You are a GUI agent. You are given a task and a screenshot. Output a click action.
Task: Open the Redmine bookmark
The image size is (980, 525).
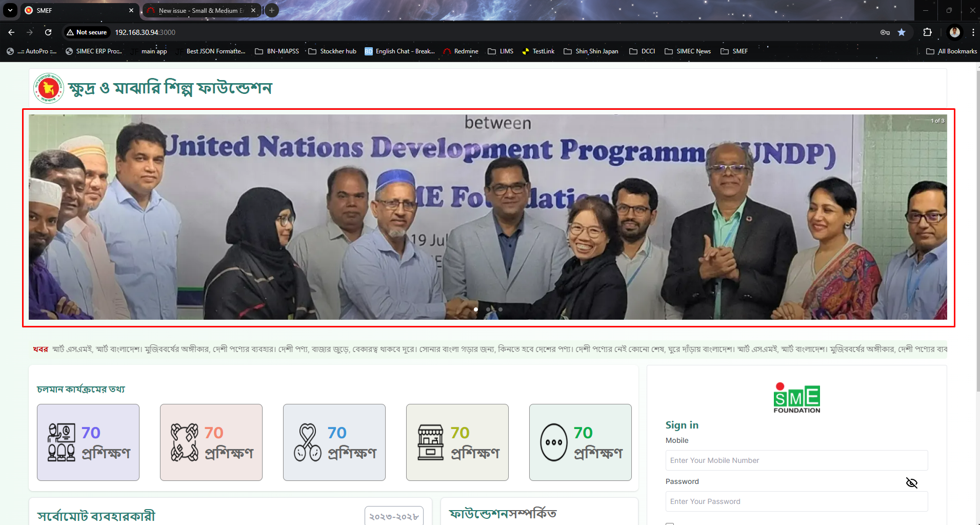461,51
